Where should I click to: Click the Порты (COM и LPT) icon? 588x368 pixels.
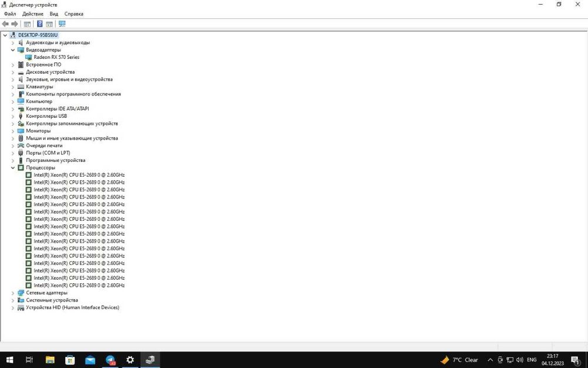pyautogui.click(x=21, y=153)
